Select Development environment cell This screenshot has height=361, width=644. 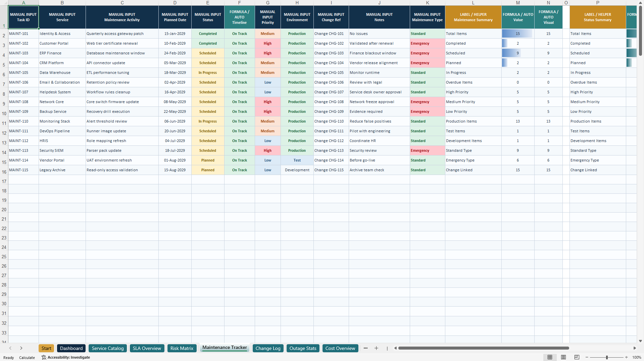click(x=297, y=170)
